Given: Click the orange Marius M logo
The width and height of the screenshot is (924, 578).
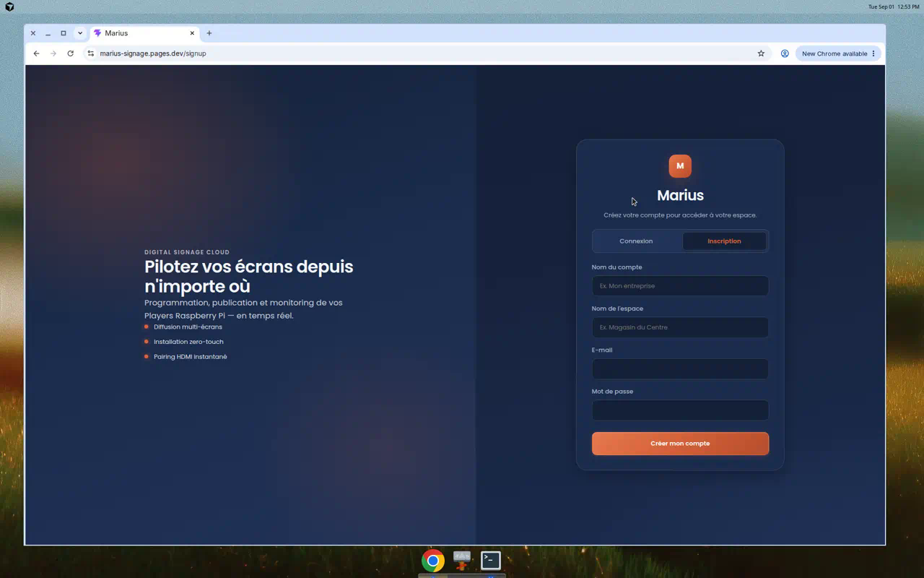Looking at the screenshot, I should click(680, 166).
